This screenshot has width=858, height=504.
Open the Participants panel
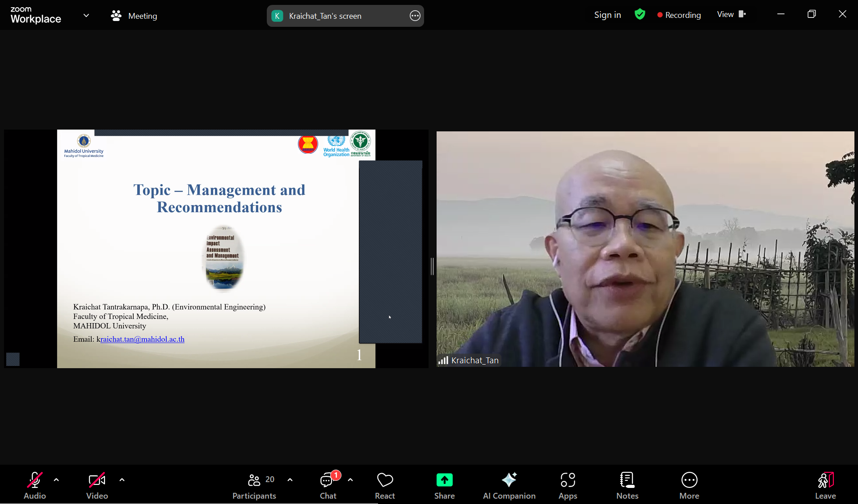click(254, 485)
